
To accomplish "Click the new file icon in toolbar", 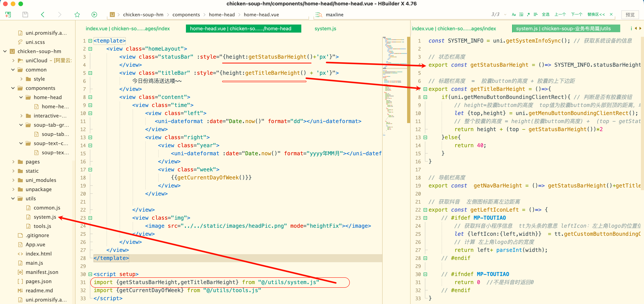I will coord(8,15).
